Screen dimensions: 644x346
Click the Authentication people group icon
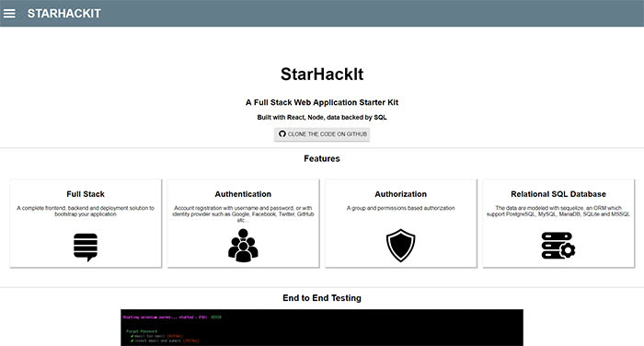[x=243, y=246]
